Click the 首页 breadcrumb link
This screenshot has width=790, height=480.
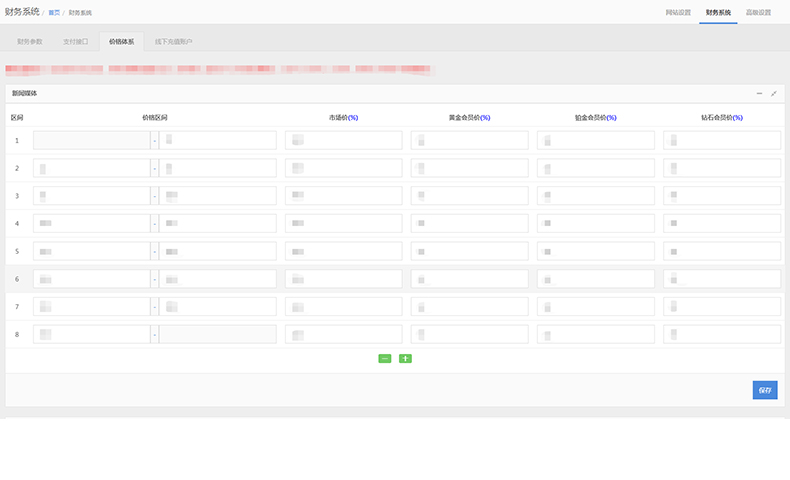pos(54,13)
